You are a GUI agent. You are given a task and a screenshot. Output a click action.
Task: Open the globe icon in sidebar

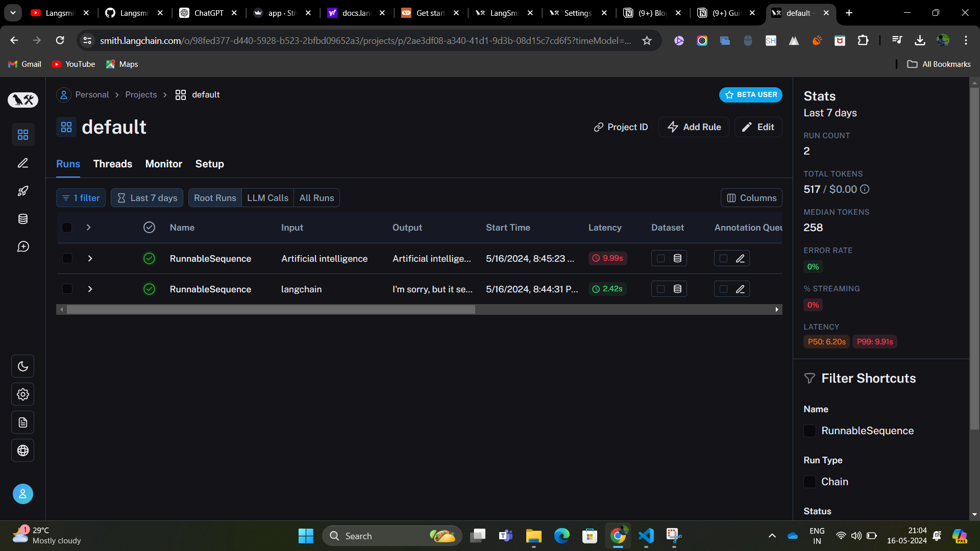(23, 450)
